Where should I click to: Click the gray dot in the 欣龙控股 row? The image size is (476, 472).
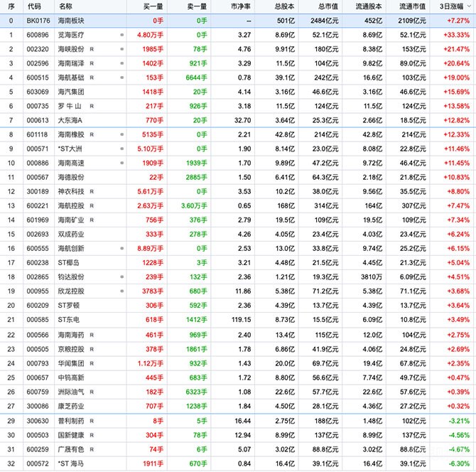(x=122, y=291)
